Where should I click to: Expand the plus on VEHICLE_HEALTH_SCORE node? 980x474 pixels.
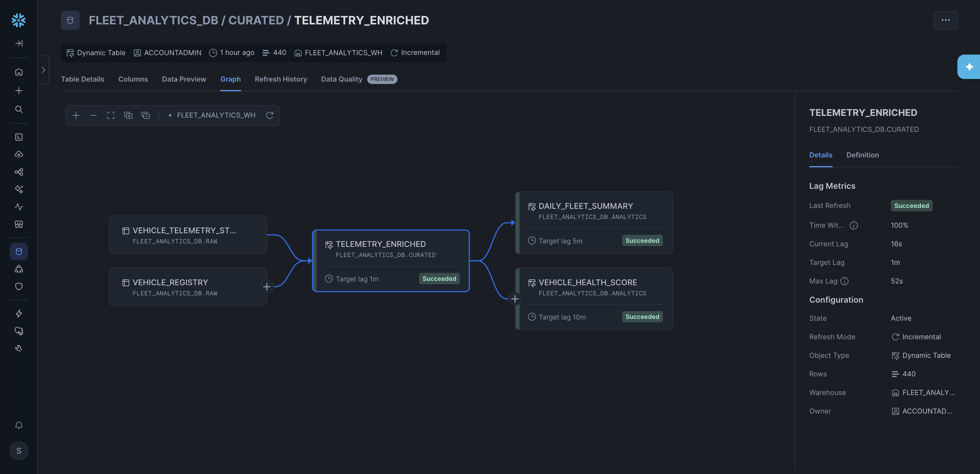coord(515,299)
